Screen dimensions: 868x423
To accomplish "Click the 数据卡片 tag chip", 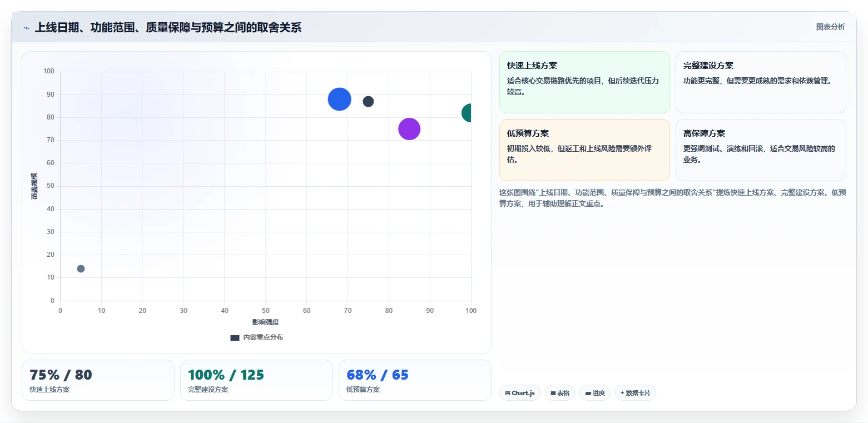I will click(x=636, y=393).
